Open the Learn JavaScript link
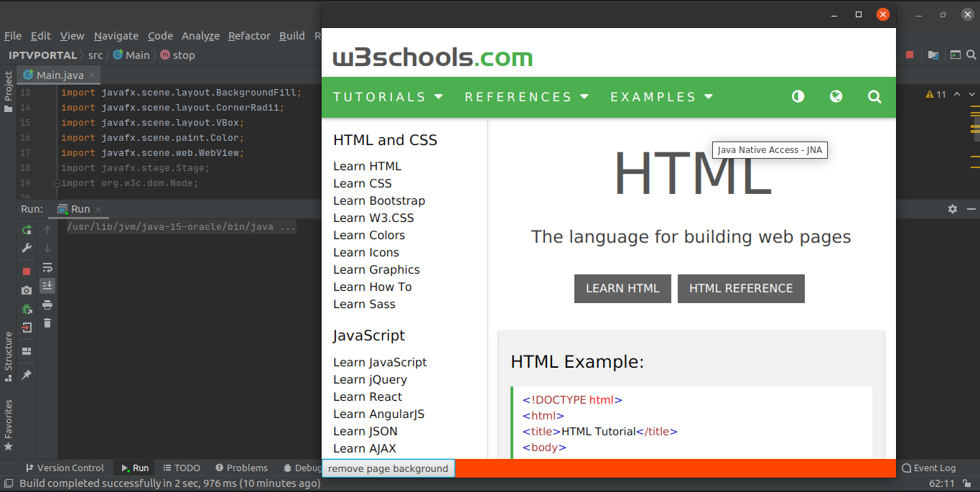This screenshot has height=492, width=980. pos(380,362)
